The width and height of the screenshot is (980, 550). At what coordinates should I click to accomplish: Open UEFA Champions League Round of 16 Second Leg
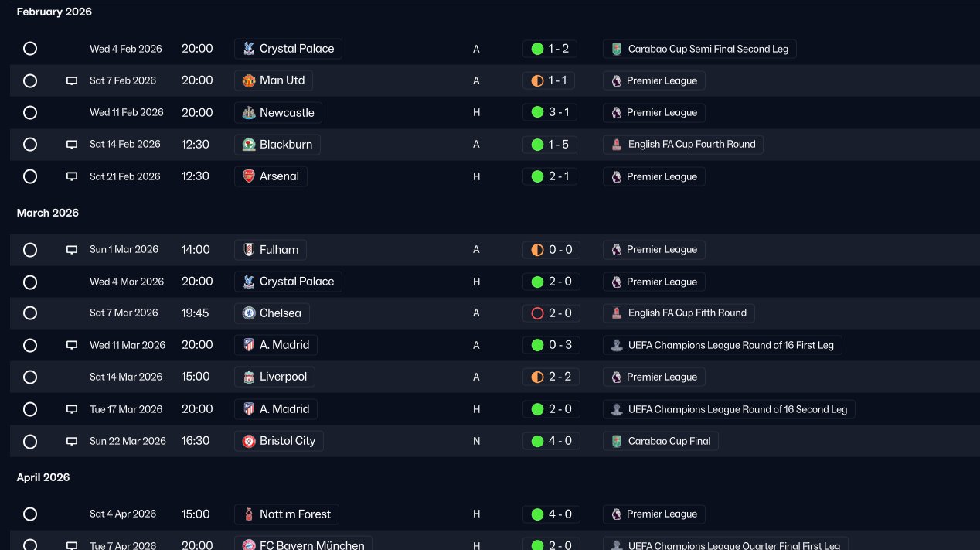(x=729, y=409)
